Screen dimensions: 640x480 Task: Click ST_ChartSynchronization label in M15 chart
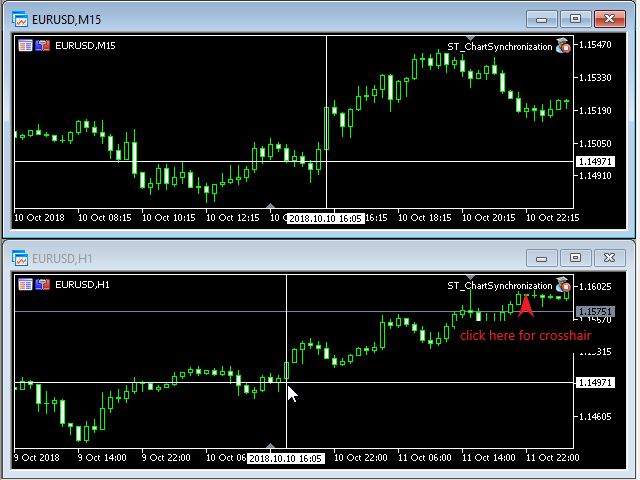point(500,47)
